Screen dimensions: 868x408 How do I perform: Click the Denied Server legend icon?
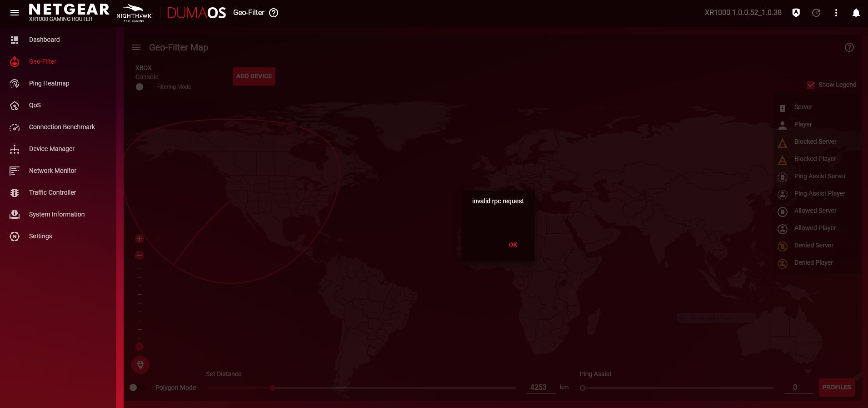[x=783, y=246]
